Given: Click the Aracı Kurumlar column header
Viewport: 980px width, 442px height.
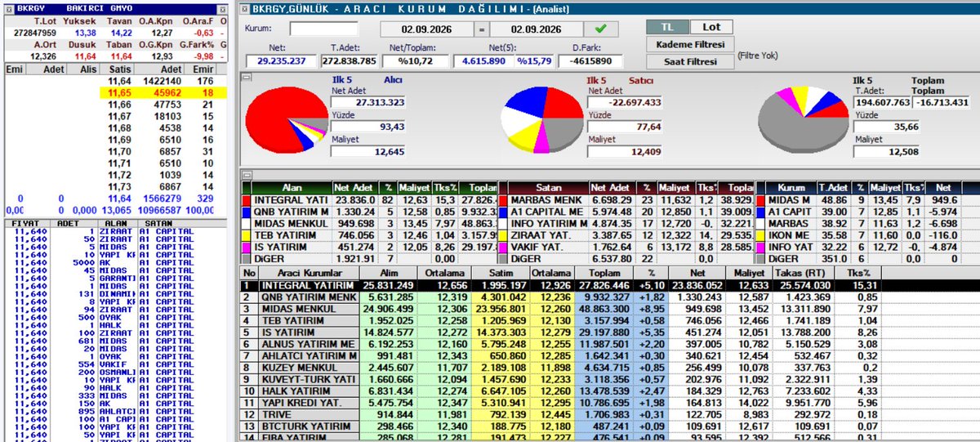Looking at the screenshot, I should 309,272.
